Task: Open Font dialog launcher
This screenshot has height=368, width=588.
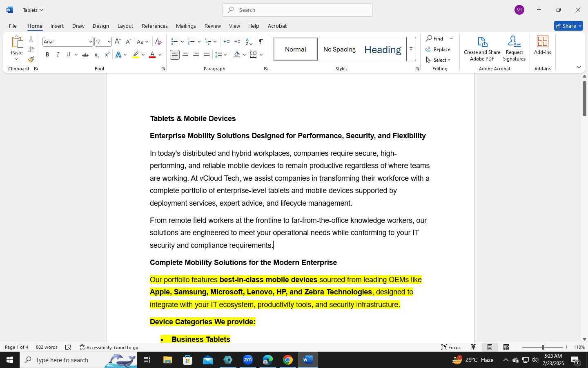Action: pos(163,69)
